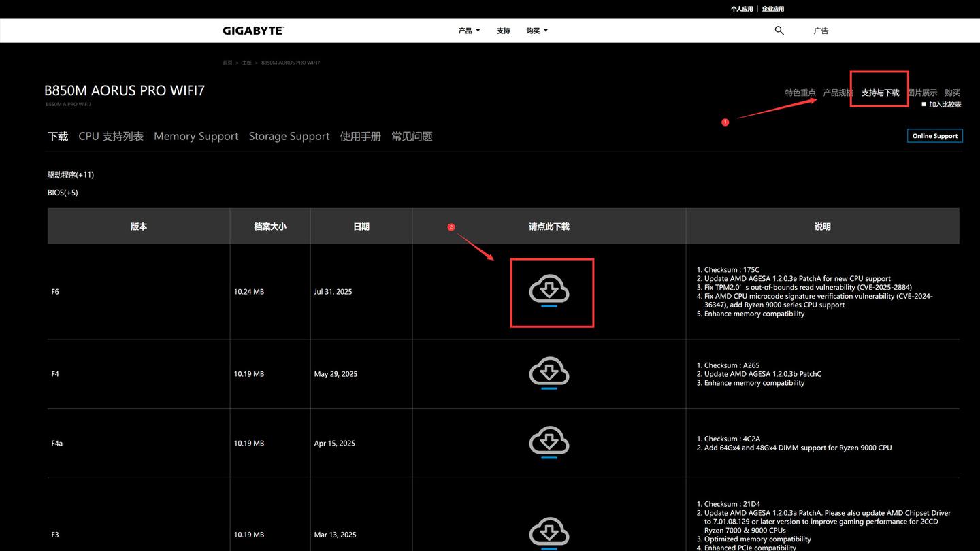This screenshot has width=980, height=551.
Task: Click the B850M AORUS PRO WIFI7 breadcrumb
Action: (x=291, y=63)
